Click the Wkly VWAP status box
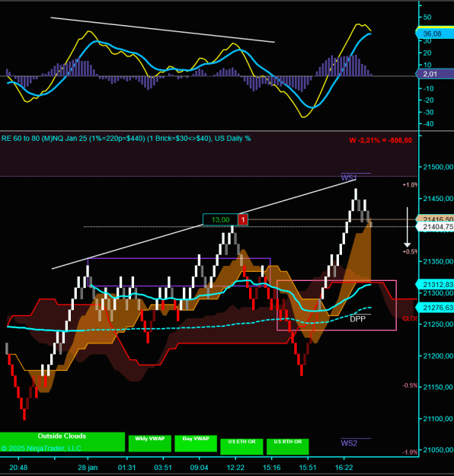This screenshot has width=454, height=476. 150,443
